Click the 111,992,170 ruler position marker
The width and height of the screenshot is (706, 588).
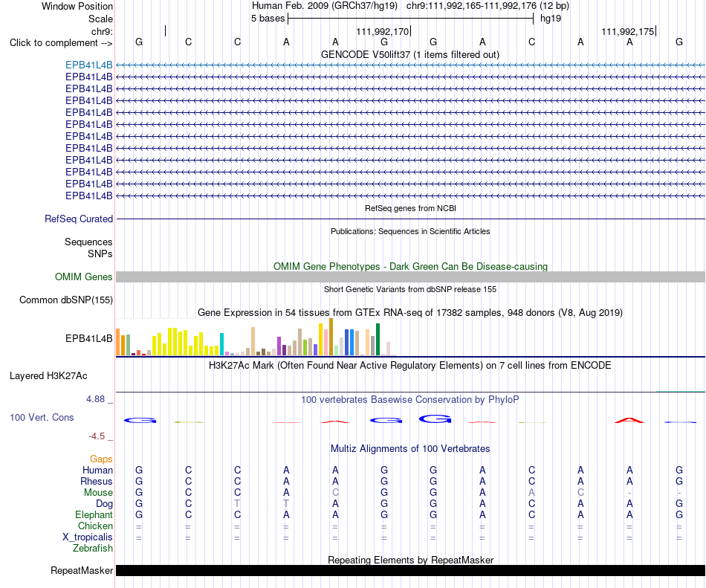pos(383,31)
